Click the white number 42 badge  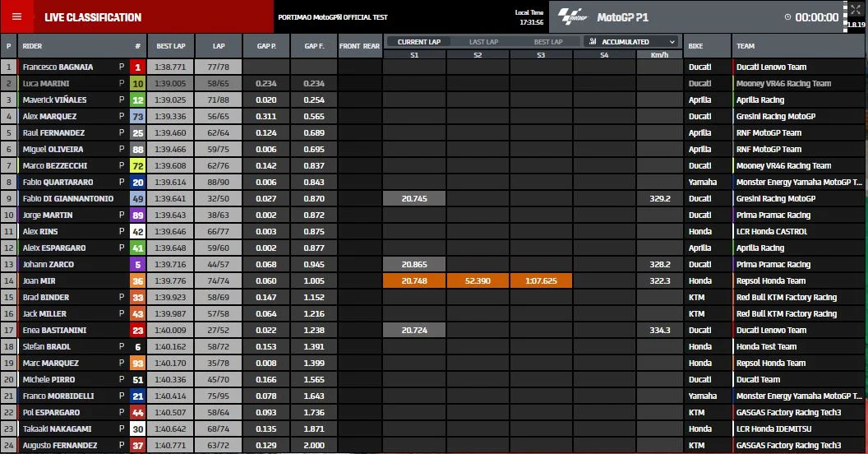tap(138, 231)
